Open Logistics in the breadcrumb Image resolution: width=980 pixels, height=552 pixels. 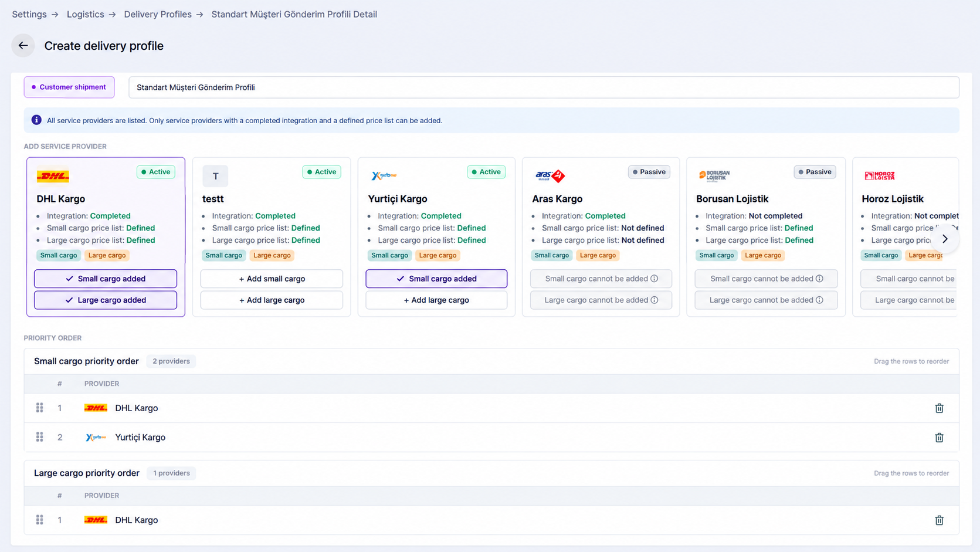point(85,14)
